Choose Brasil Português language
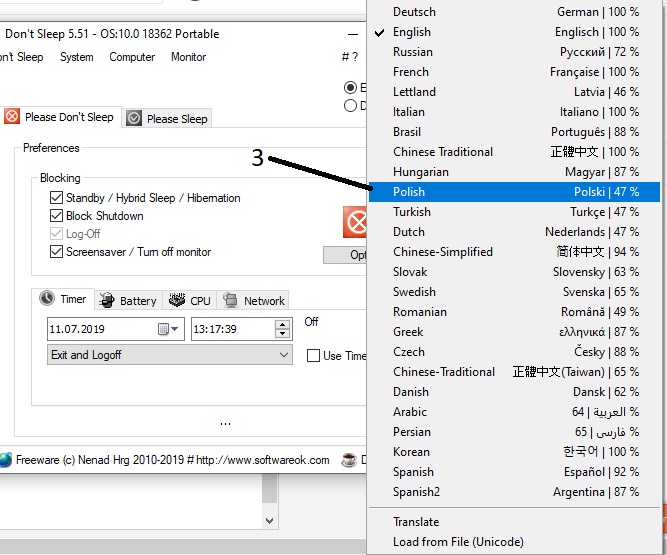 point(514,132)
